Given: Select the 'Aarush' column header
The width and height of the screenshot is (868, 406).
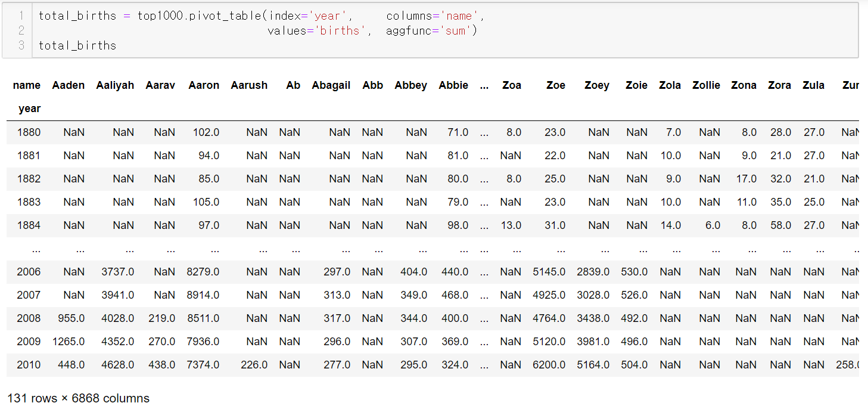Looking at the screenshot, I should point(249,85).
